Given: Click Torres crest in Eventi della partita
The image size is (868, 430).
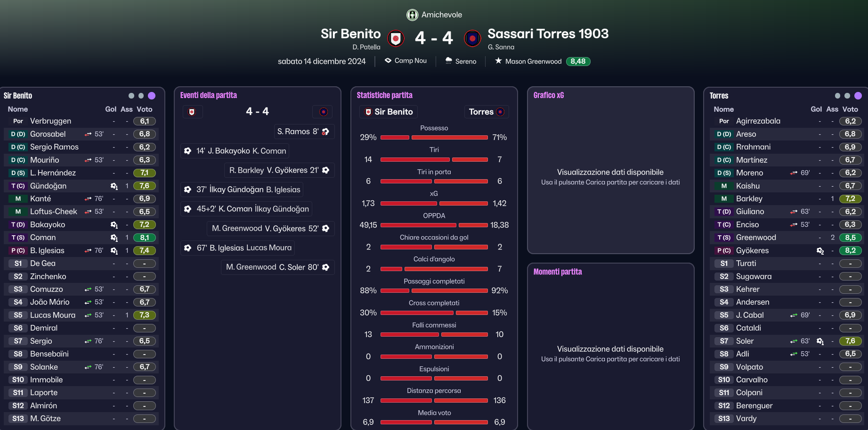Looking at the screenshot, I should pyautogui.click(x=323, y=112).
